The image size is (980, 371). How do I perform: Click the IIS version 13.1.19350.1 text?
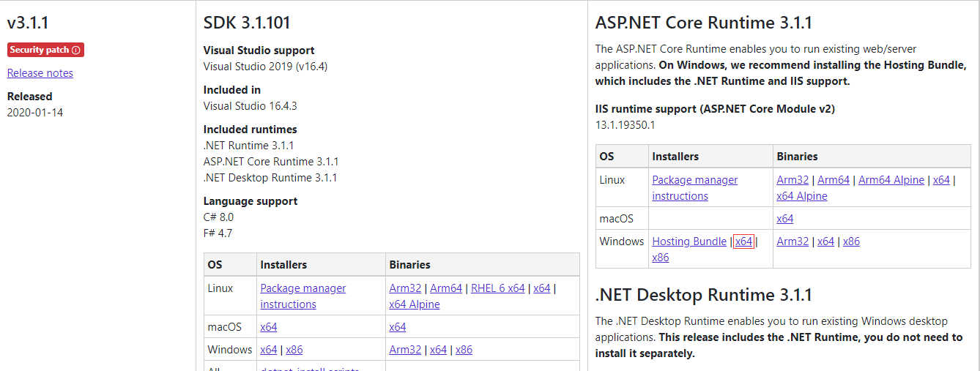(x=626, y=125)
